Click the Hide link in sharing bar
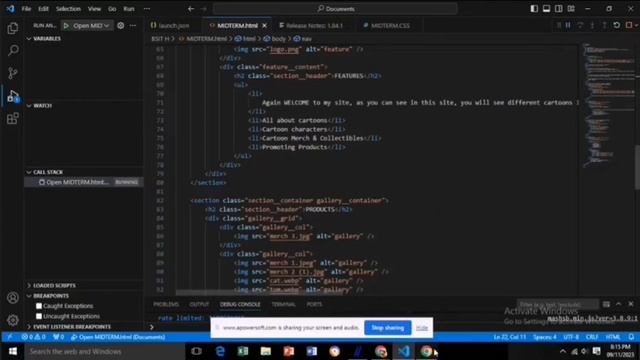 tap(422, 328)
